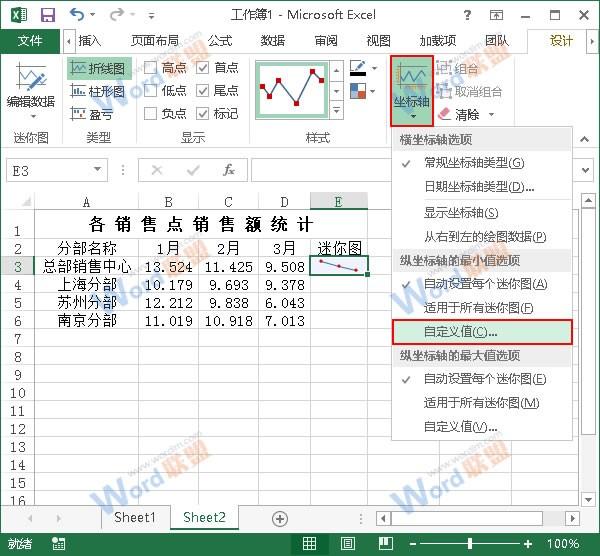Click the Ungroup sparklines command
The width and height of the screenshot is (600, 556).
470,91
